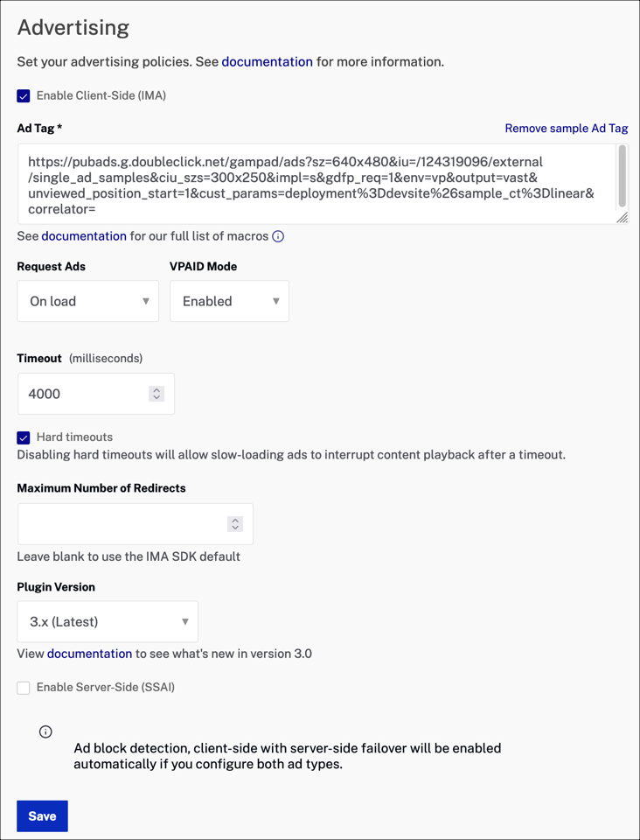Screen dimensions: 640x840
Task: Open documentation link for advertising policies
Action: click(x=267, y=62)
